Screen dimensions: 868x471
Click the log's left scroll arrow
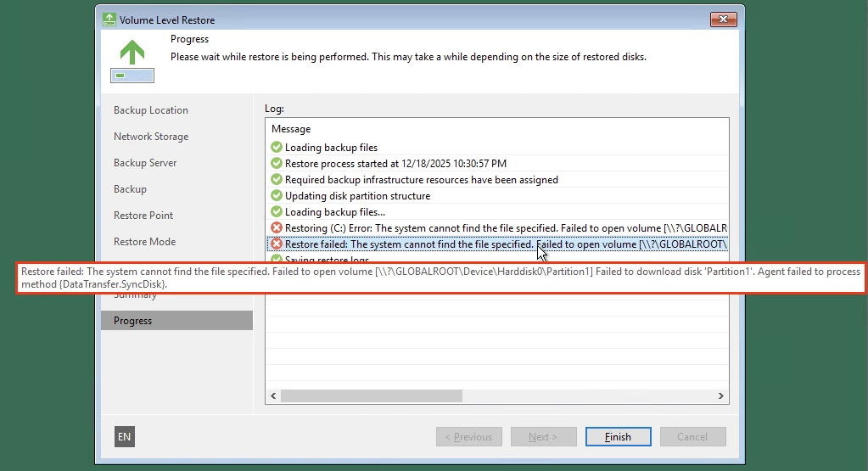coord(273,395)
